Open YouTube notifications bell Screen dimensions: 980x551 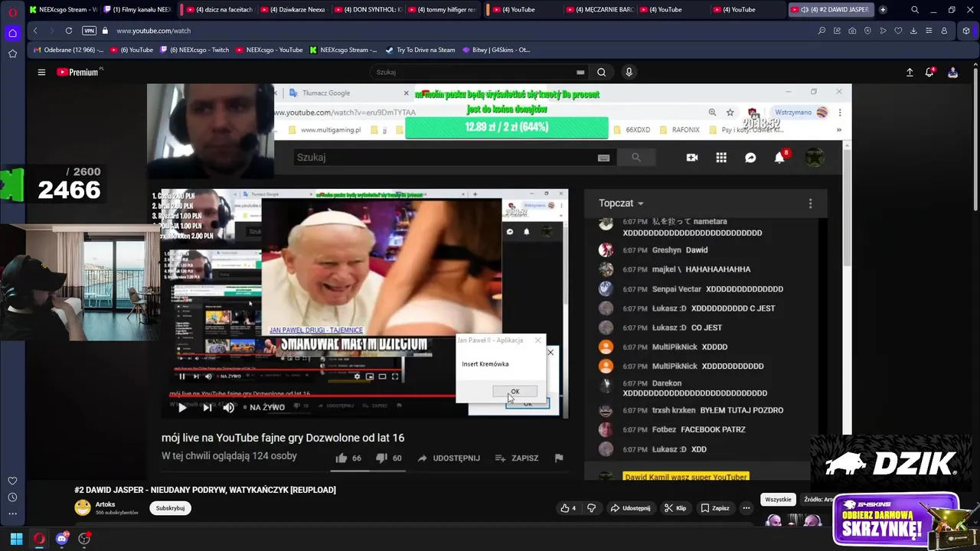(x=929, y=72)
